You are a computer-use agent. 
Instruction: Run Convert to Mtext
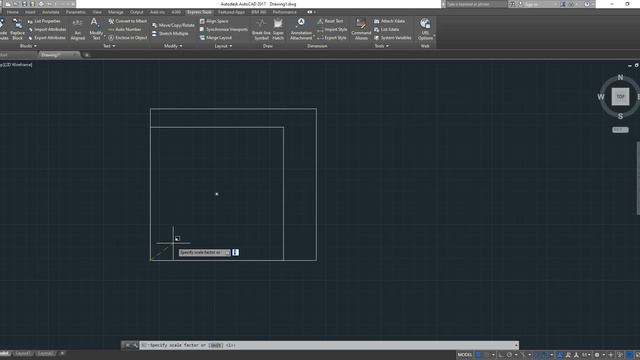coord(127,21)
